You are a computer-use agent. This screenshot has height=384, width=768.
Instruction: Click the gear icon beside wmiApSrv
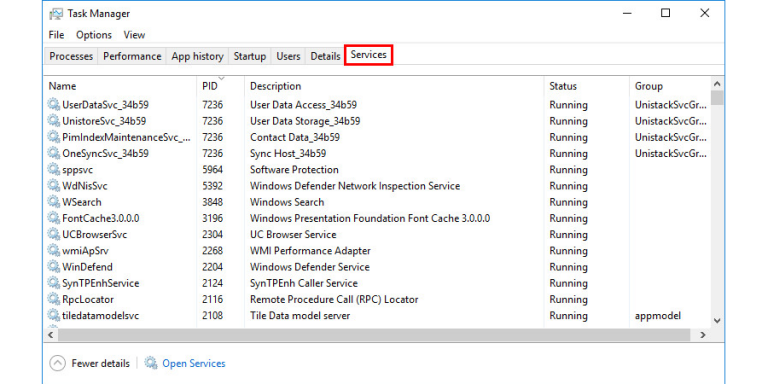(x=53, y=250)
